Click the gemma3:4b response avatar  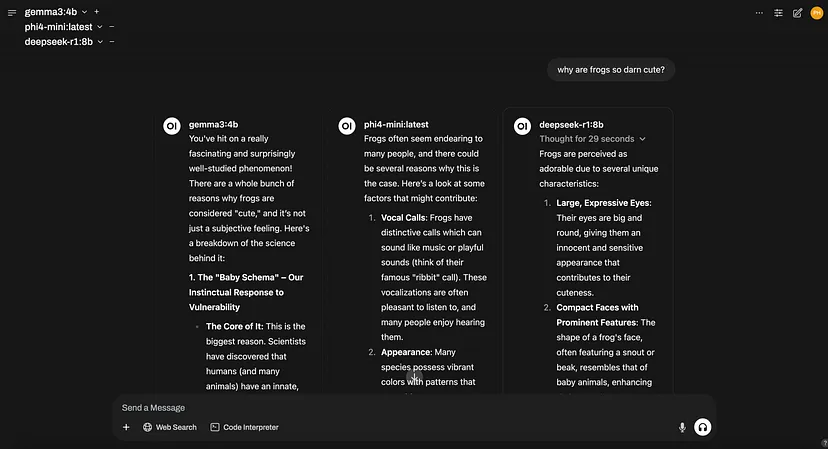pyautogui.click(x=172, y=126)
